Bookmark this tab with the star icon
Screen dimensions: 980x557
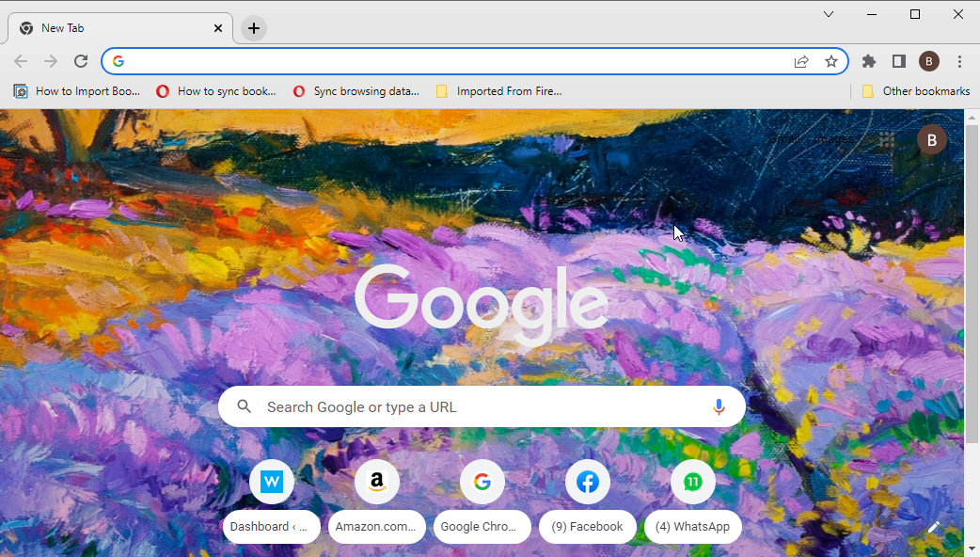point(831,61)
